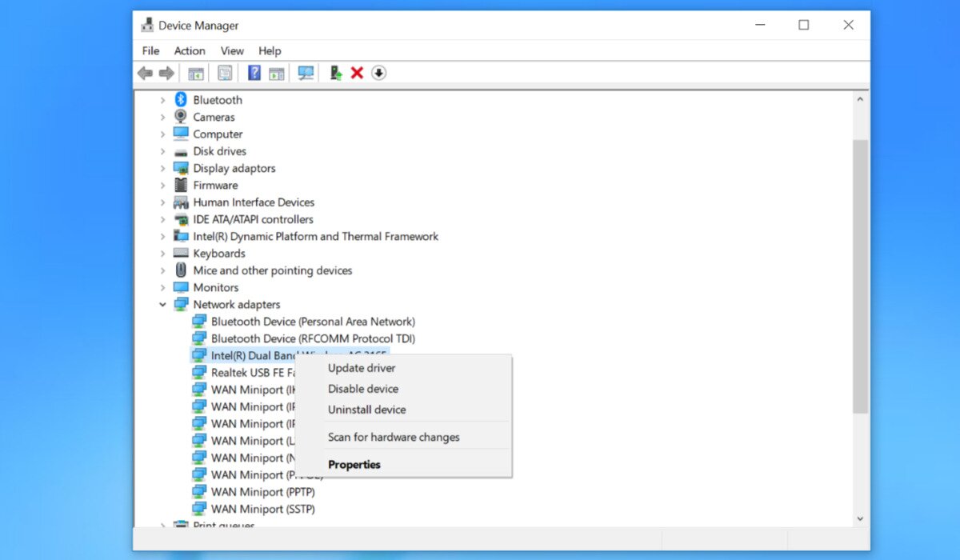This screenshot has height=560, width=960.
Task: Choose Scan for hardware changes in context menu
Action: (394, 437)
